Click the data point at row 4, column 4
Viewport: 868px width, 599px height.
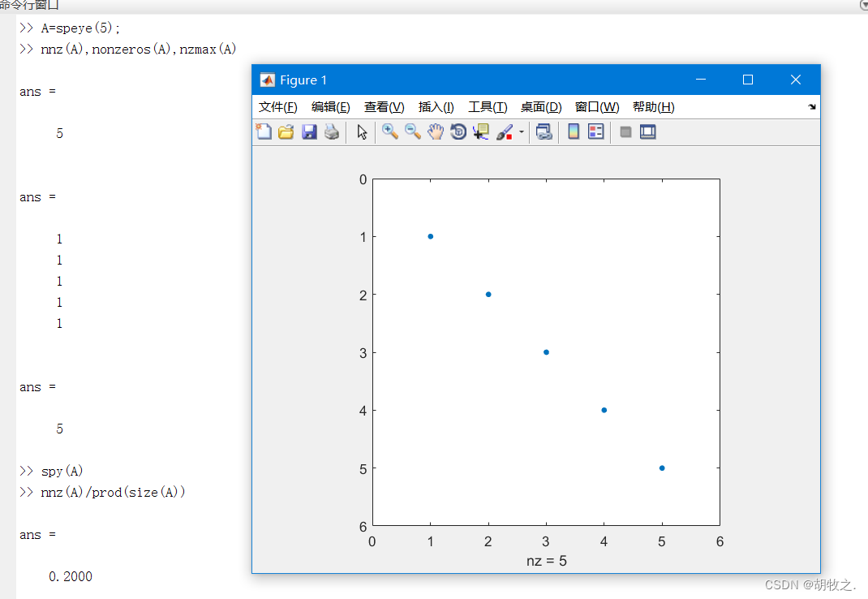click(604, 410)
